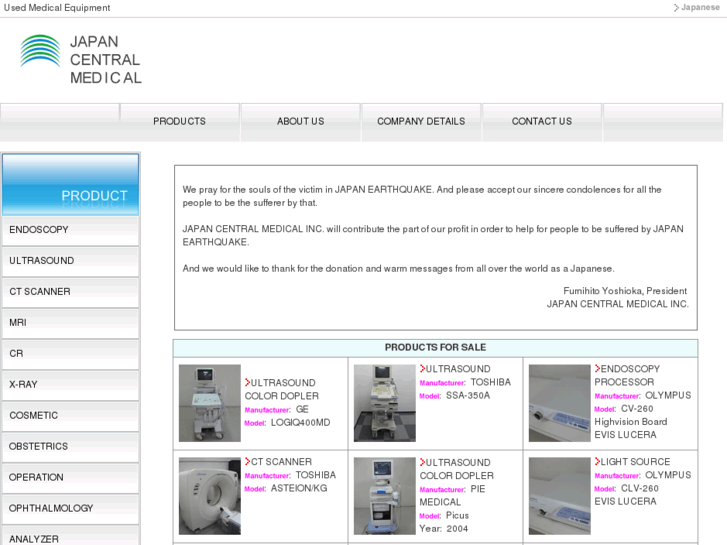The height and width of the screenshot is (545, 727).
Task: Open the PRODUCTS navigation tab
Action: pos(179,122)
